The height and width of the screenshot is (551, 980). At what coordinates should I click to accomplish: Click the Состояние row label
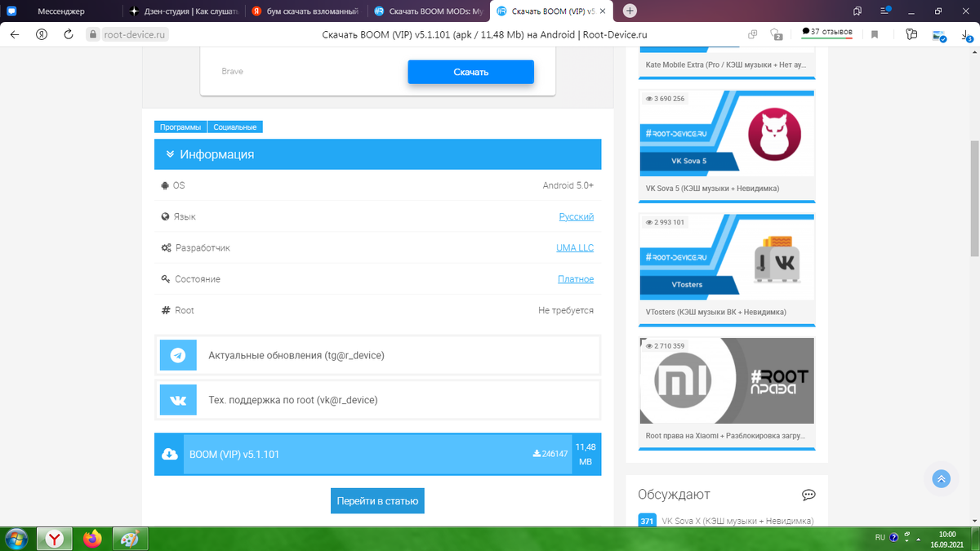198,279
